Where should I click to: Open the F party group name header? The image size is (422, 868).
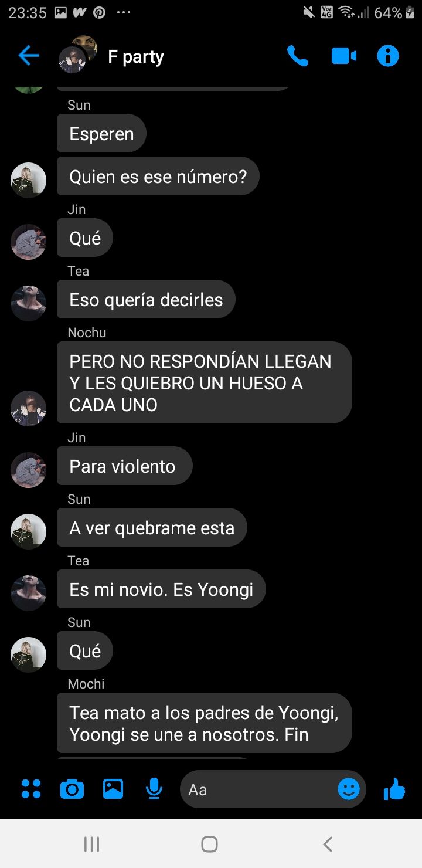tap(136, 57)
